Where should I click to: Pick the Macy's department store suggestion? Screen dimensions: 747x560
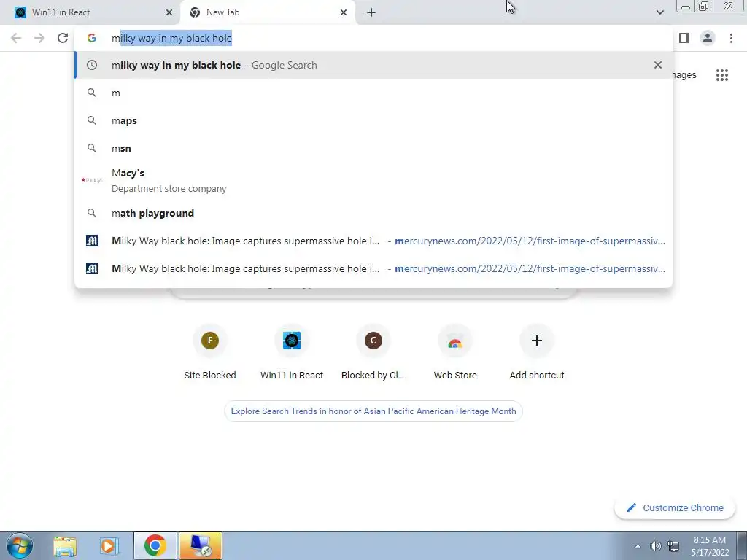coord(373,180)
